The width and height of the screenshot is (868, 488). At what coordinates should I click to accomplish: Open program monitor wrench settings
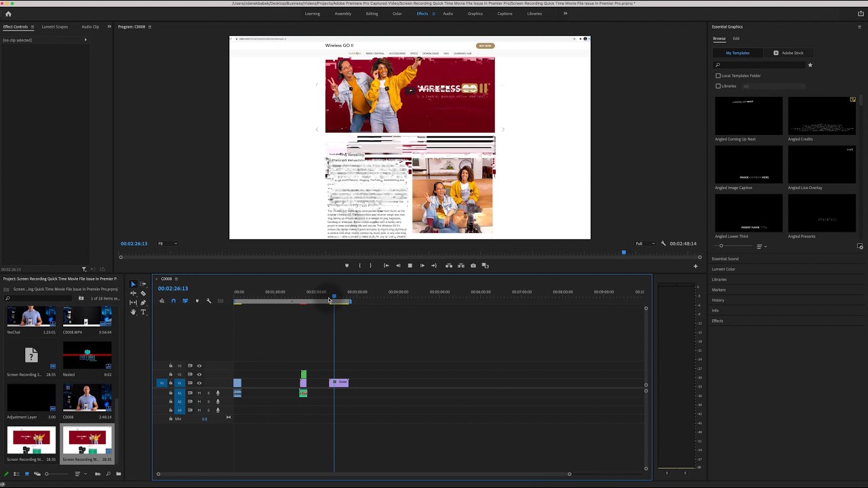pyautogui.click(x=663, y=243)
